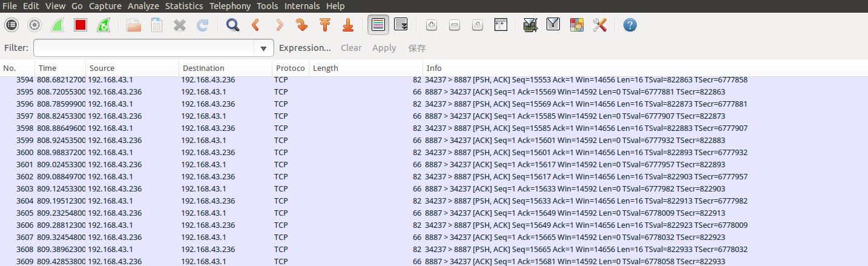Open the Statistics menu
This screenshot has height=266, width=868.
184,6
